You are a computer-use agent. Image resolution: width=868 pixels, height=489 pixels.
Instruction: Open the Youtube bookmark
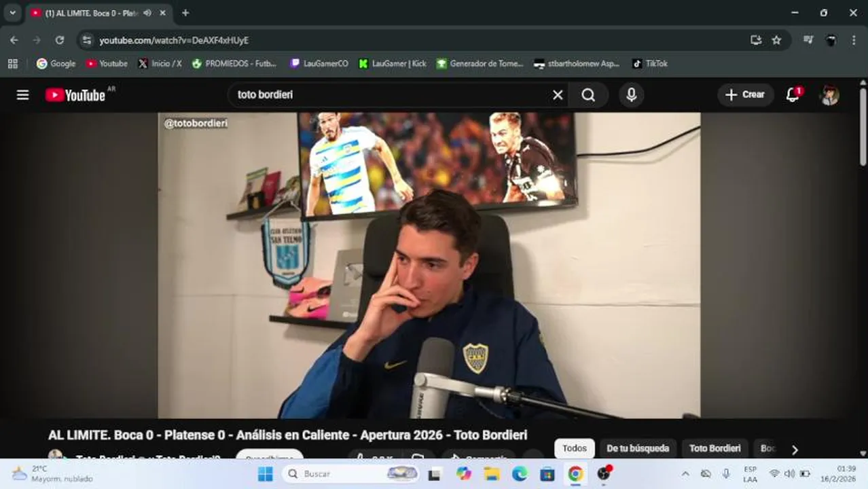107,63
